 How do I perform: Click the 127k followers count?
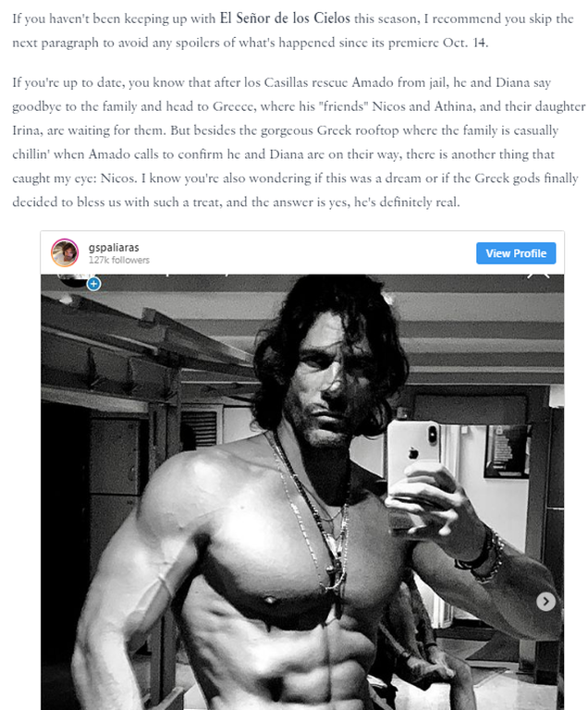pyautogui.click(x=119, y=260)
